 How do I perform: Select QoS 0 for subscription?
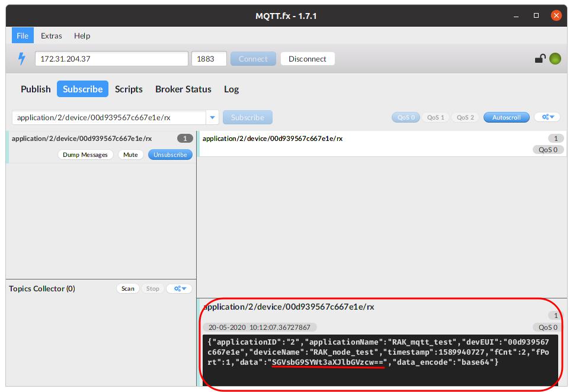(405, 117)
